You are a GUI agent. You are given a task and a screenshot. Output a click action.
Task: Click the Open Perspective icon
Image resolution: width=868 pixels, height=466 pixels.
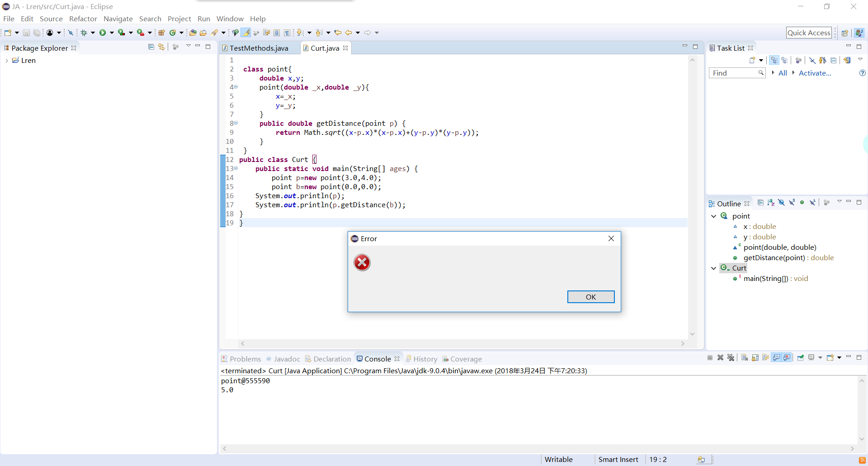click(x=844, y=33)
